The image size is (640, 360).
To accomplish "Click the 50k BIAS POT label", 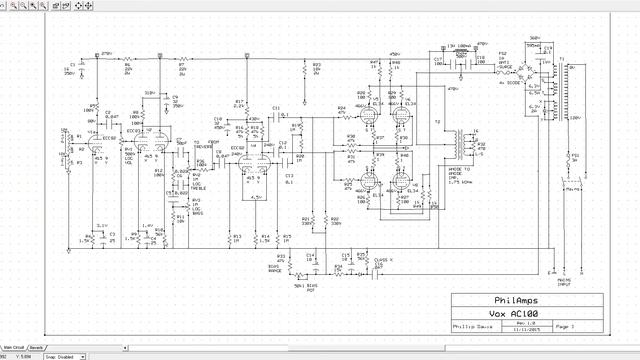I will 306,288.
